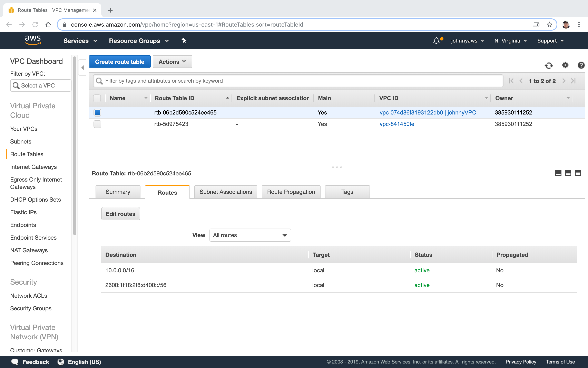Click the sidebar vertical scrollbar
Viewport: 588px width, 368px height.
[75, 146]
